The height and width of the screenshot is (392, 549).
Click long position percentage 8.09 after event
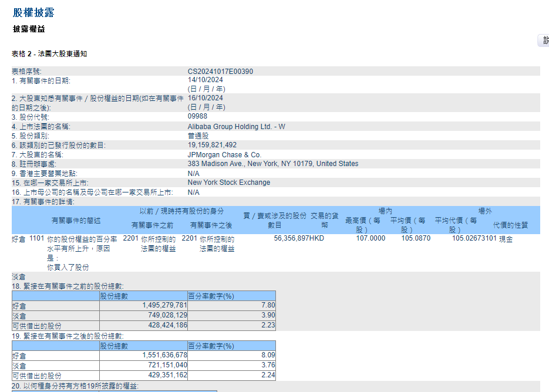click(268, 355)
